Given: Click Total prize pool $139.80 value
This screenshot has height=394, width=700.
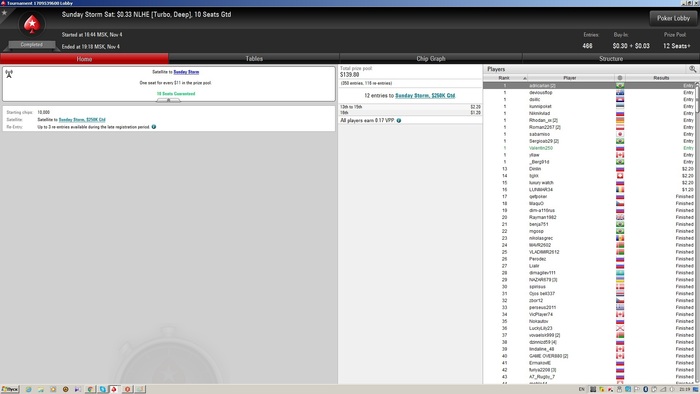Looking at the screenshot, I should 350,75.
